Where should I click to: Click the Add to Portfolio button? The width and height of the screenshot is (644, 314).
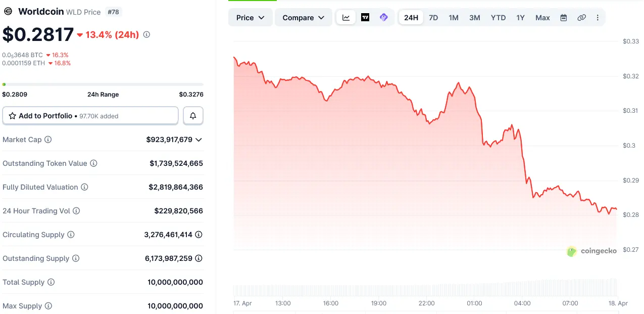click(x=90, y=115)
